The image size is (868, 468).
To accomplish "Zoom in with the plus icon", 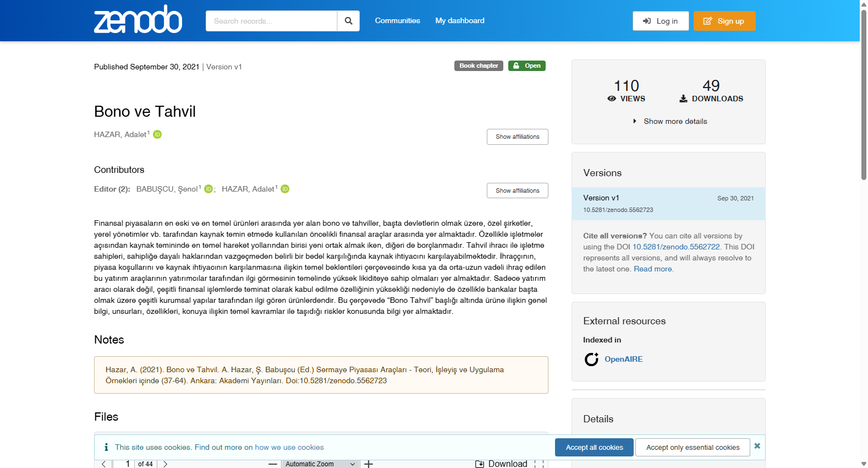I will point(369,464).
